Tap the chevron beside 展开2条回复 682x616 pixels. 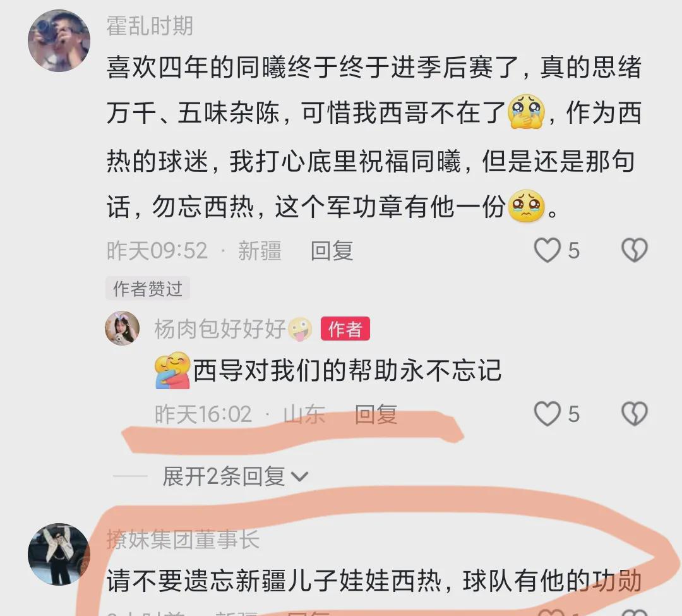299,477
